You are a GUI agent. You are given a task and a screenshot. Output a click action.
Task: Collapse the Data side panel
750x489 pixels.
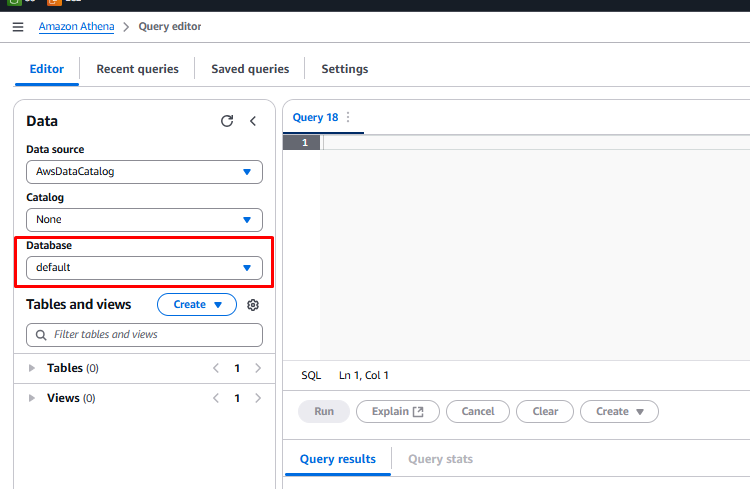click(253, 121)
